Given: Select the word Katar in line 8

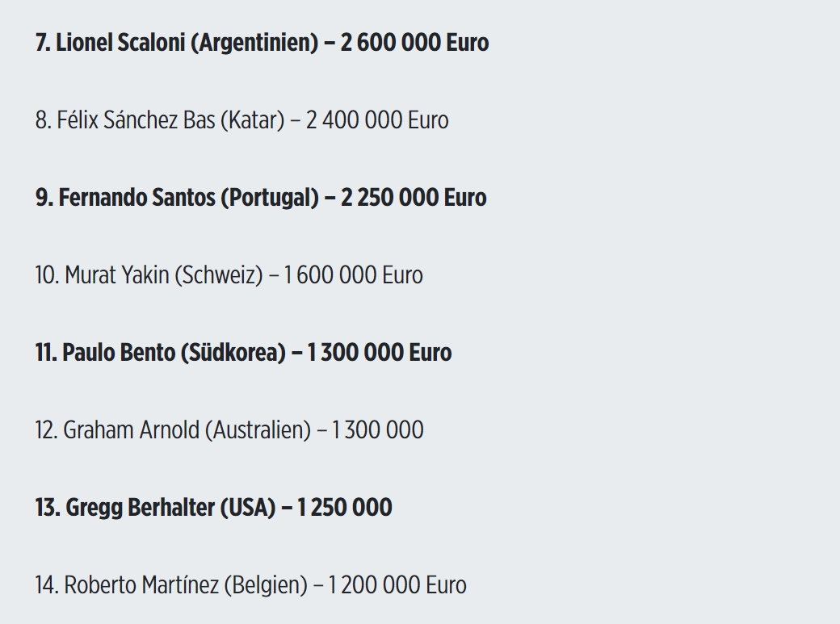Looking at the screenshot, I should point(252,120).
